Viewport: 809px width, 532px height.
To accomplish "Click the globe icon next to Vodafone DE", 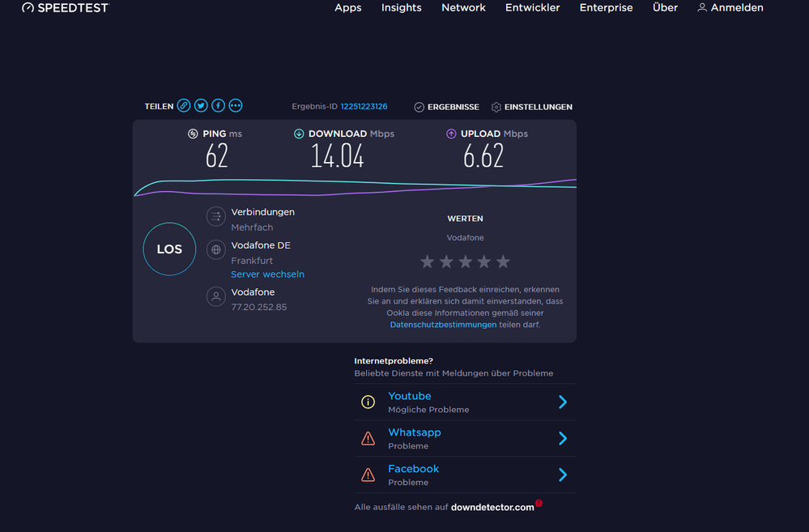I will (216, 249).
